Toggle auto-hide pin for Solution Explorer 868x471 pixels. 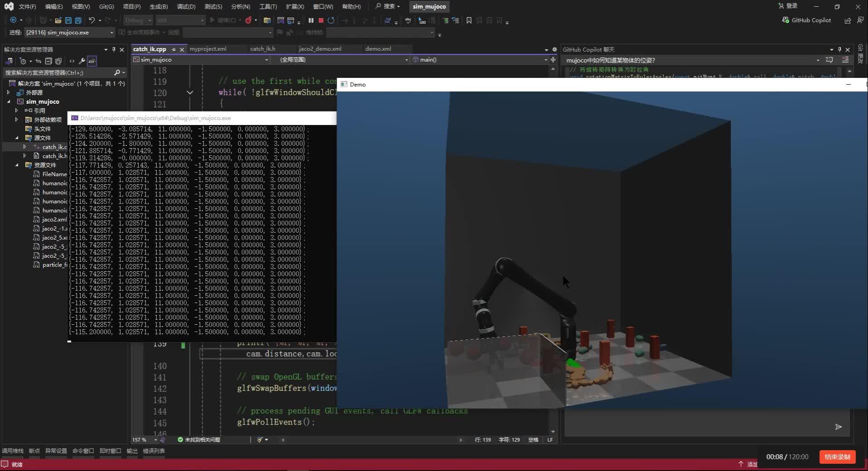(x=114, y=49)
